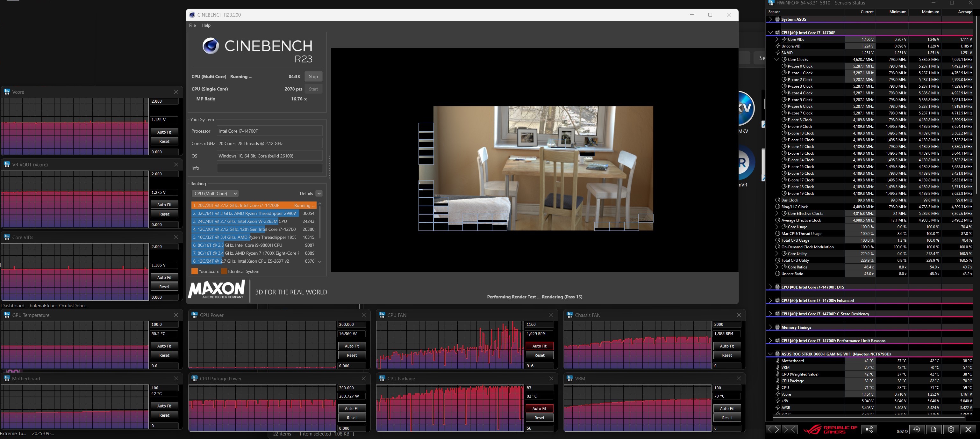Click the HWiNFO icon on Vcore graph title

pyautogui.click(x=7, y=92)
